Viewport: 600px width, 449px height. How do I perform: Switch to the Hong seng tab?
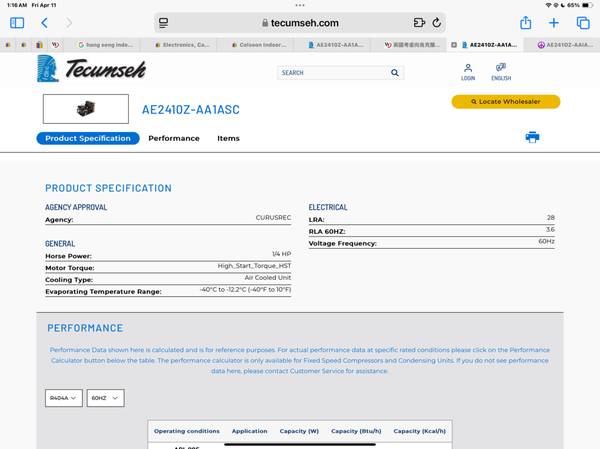[x=105, y=45]
